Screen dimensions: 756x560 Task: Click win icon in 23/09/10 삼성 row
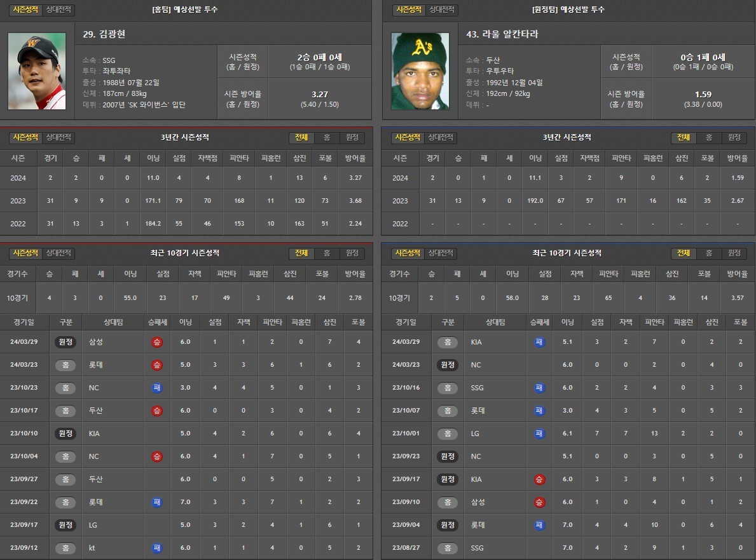539,502
